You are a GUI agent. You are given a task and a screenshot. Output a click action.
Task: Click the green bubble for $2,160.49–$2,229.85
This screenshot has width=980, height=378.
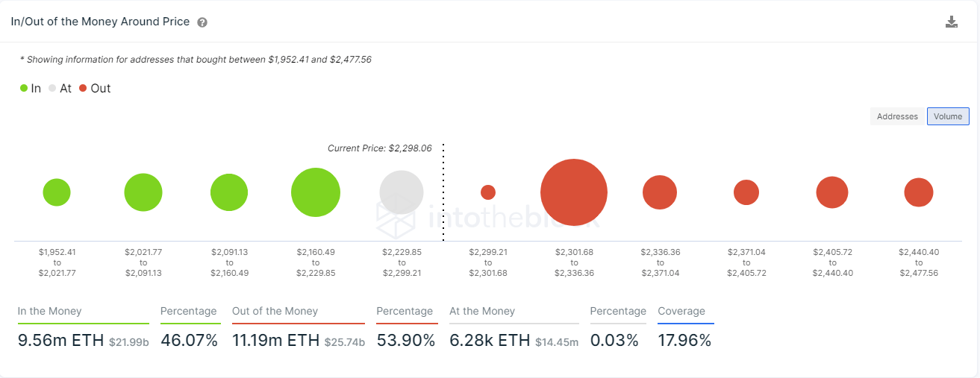coord(316,192)
